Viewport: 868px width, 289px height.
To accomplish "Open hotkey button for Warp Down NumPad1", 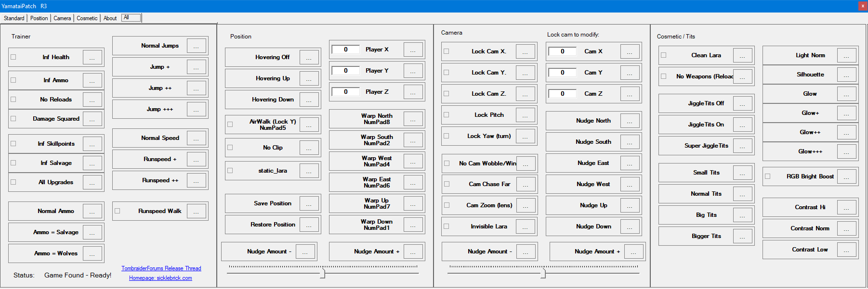I will coord(413,225).
